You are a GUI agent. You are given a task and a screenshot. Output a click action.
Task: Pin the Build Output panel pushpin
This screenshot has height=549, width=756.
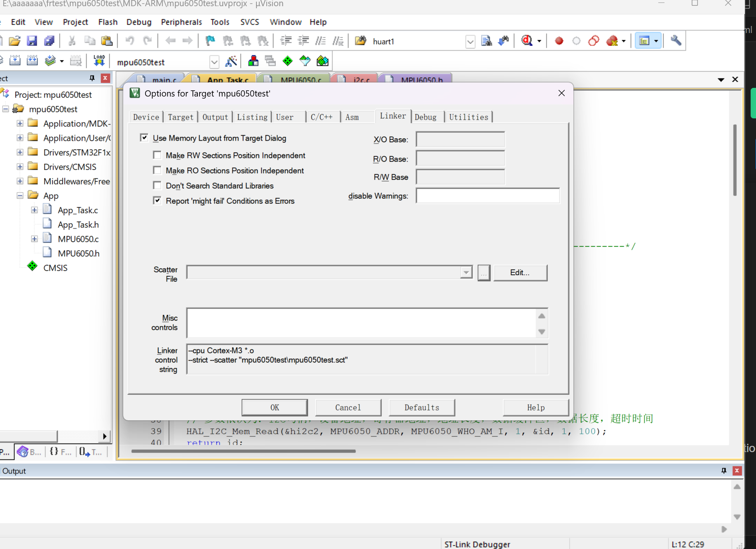coord(724,471)
